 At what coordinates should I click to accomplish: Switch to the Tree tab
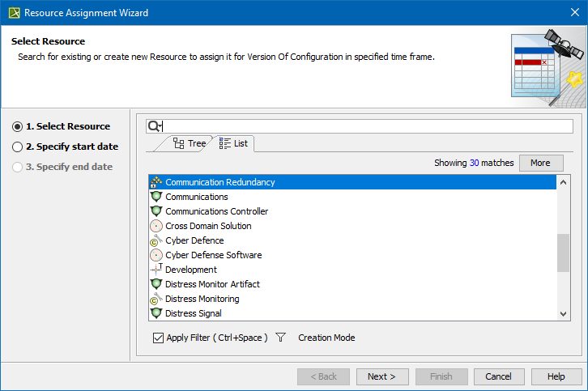(x=190, y=143)
